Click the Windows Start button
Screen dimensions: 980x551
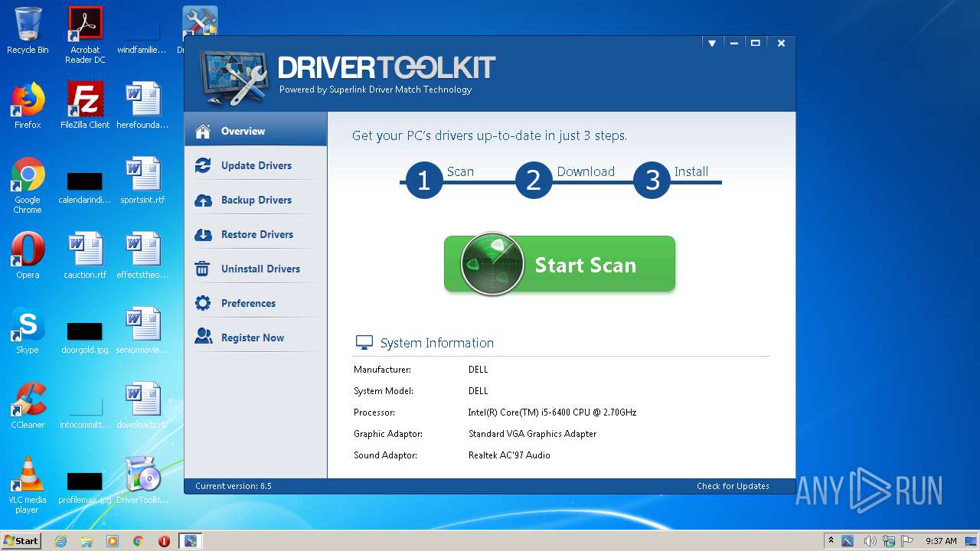pyautogui.click(x=21, y=540)
